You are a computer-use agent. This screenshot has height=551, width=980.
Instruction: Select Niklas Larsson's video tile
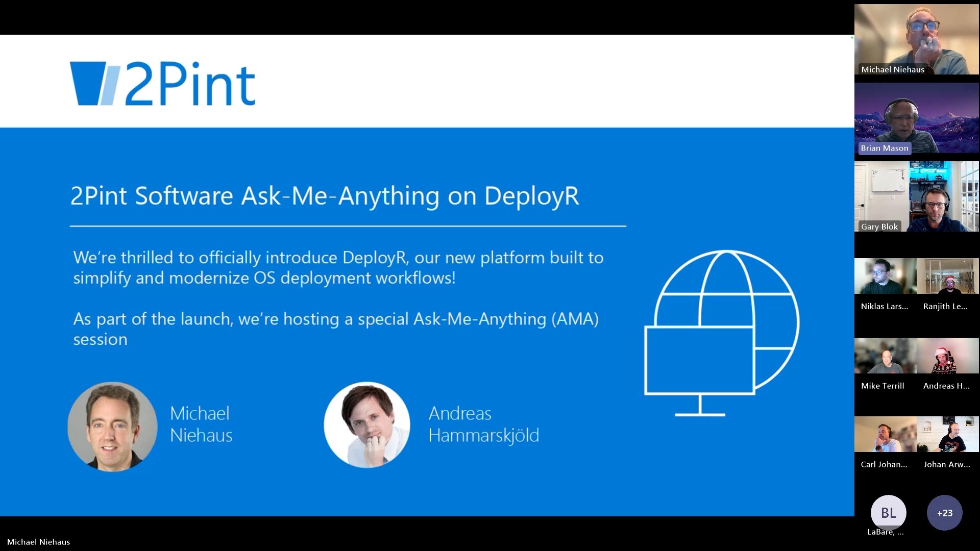click(x=885, y=276)
